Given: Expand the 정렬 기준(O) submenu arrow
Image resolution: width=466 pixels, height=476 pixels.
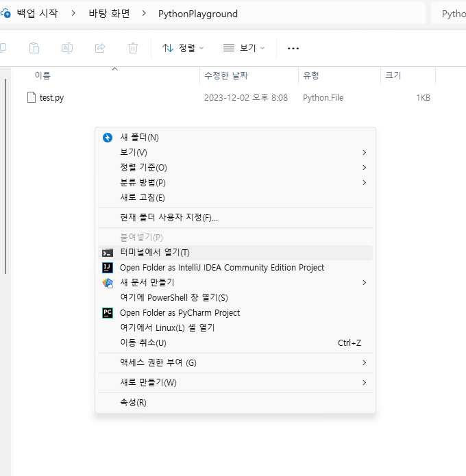Looking at the screenshot, I should 364,168.
